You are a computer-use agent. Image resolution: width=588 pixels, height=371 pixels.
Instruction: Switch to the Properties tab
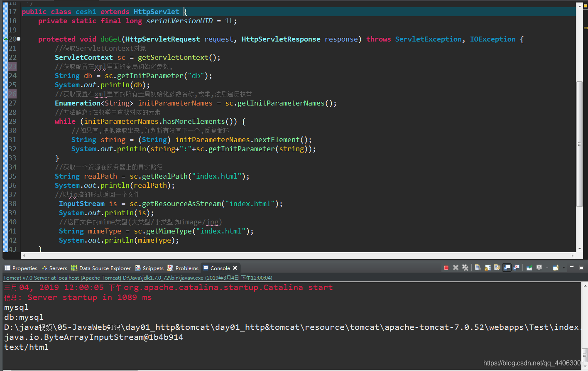[x=21, y=268]
